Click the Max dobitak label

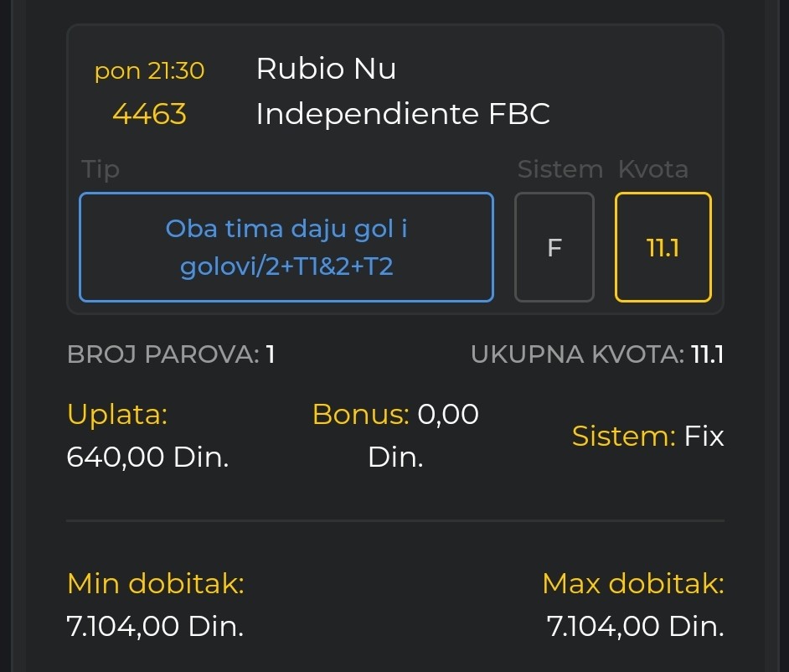pyautogui.click(x=633, y=584)
